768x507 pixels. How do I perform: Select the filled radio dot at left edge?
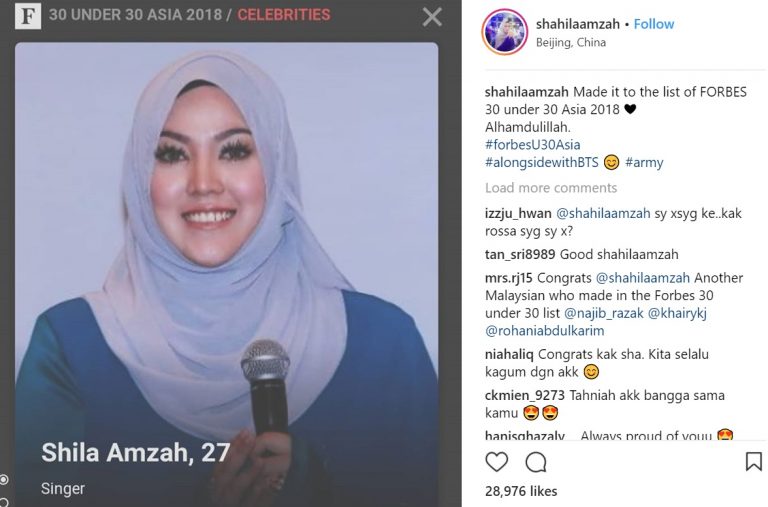[3, 479]
